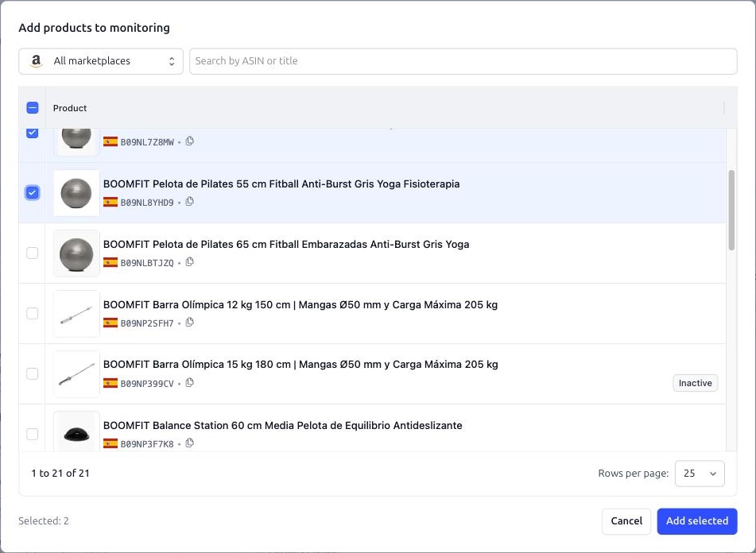Click Spain flag next to B09NP2SFH7
756x553 pixels.
(x=110, y=323)
